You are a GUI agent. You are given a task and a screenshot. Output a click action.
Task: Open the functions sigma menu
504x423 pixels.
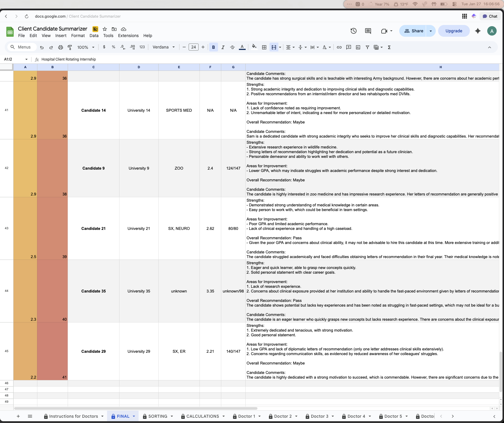tap(389, 47)
